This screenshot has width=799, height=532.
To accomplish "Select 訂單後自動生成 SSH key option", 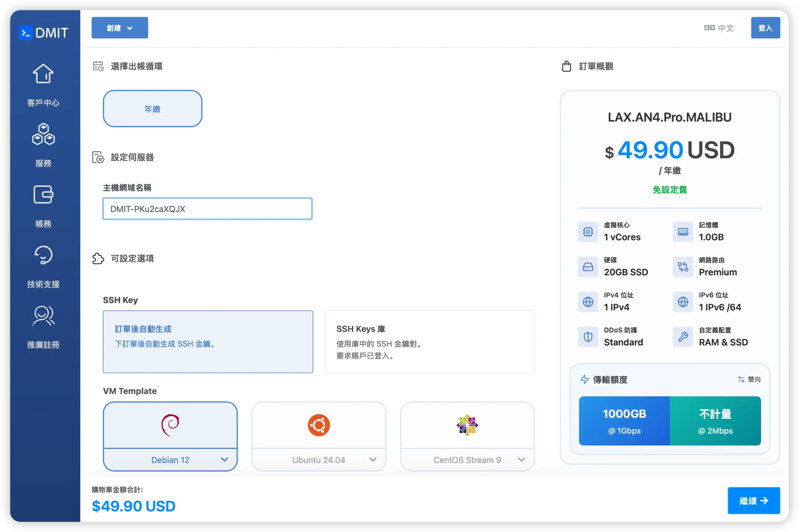I will click(x=208, y=341).
